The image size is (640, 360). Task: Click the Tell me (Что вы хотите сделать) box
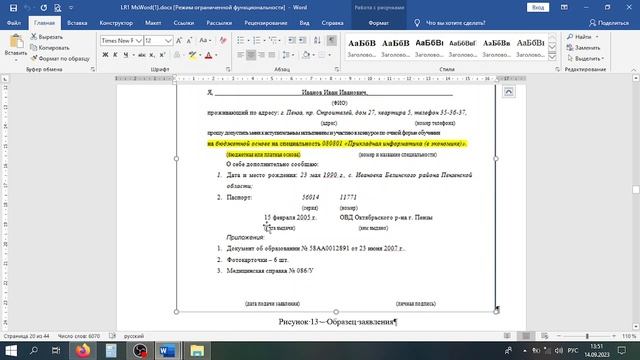(450, 23)
